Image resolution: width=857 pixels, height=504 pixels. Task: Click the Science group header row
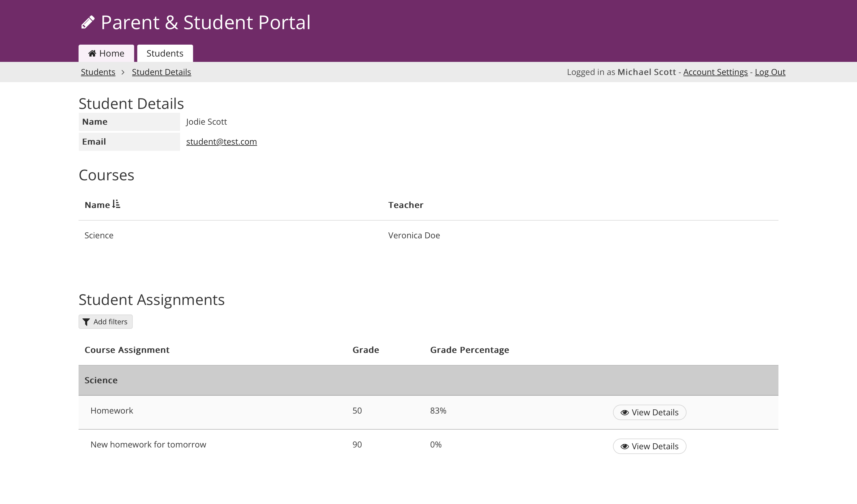coord(101,380)
